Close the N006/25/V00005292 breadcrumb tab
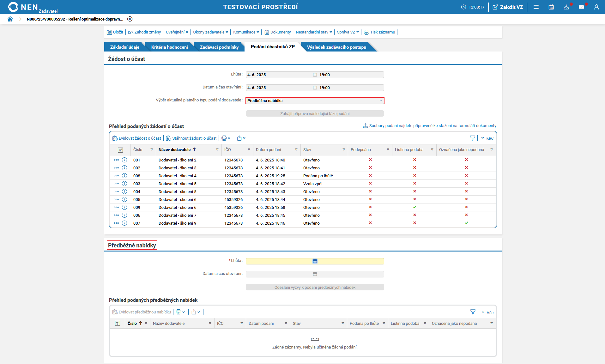605x364 pixels. [x=130, y=19]
